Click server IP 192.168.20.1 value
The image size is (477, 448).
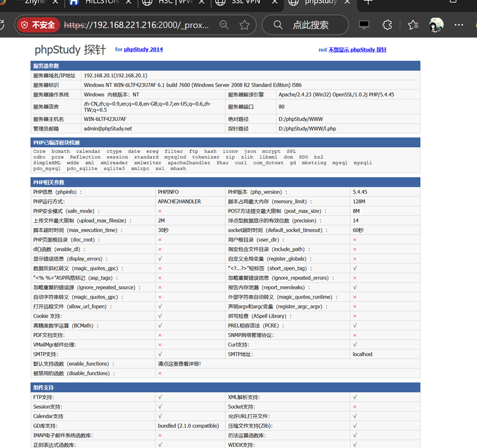pyautogui.click(x=115, y=76)
